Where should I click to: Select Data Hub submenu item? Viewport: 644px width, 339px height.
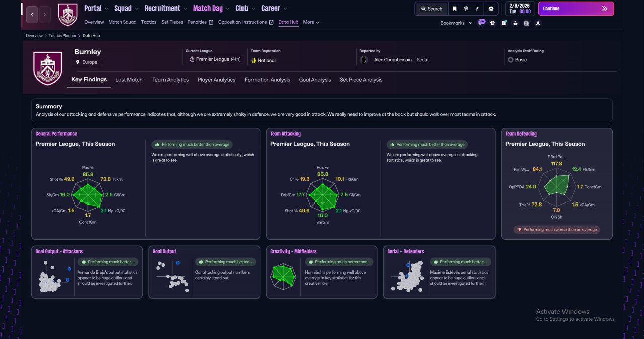click(288, 22)
